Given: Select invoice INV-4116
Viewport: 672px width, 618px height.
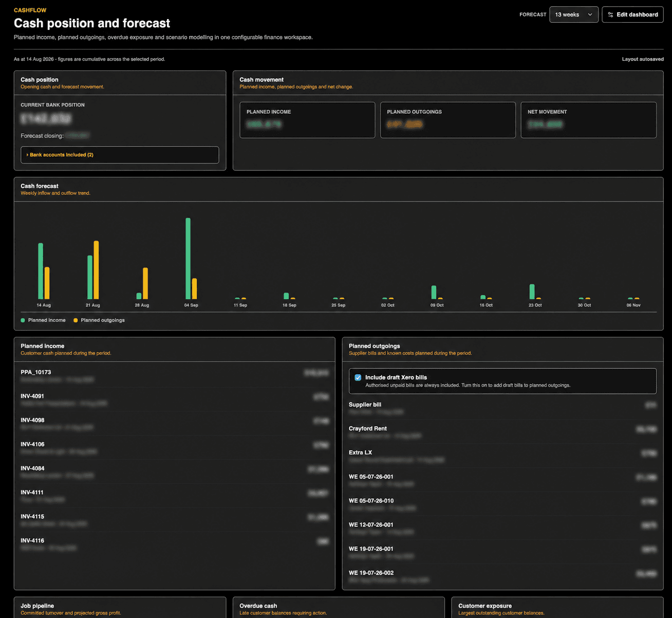Looking at the screenshot, I should (x=175, y=544).
